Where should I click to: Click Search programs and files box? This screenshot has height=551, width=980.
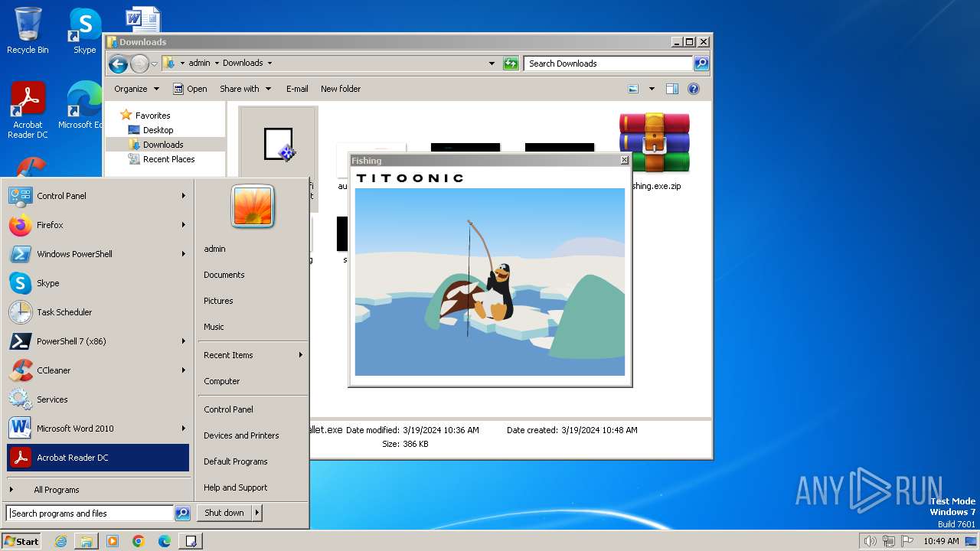90,514
